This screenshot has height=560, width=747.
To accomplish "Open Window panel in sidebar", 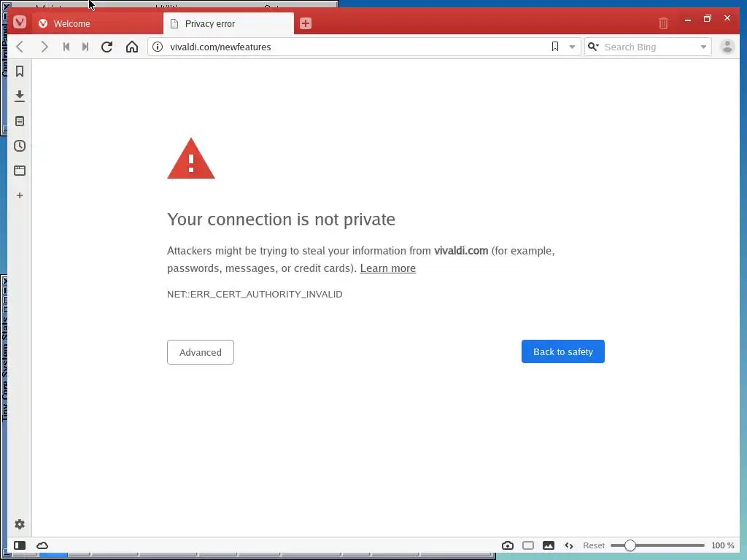I will [x=20, y=171].
